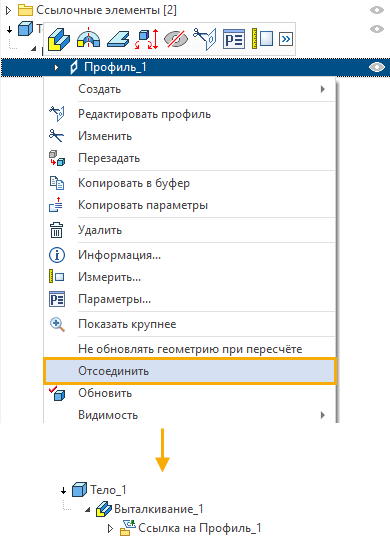Open Parameters from the P≡ toolbar icon
The width and height of the screenshot is (390, 546).
tap(234, 39)
